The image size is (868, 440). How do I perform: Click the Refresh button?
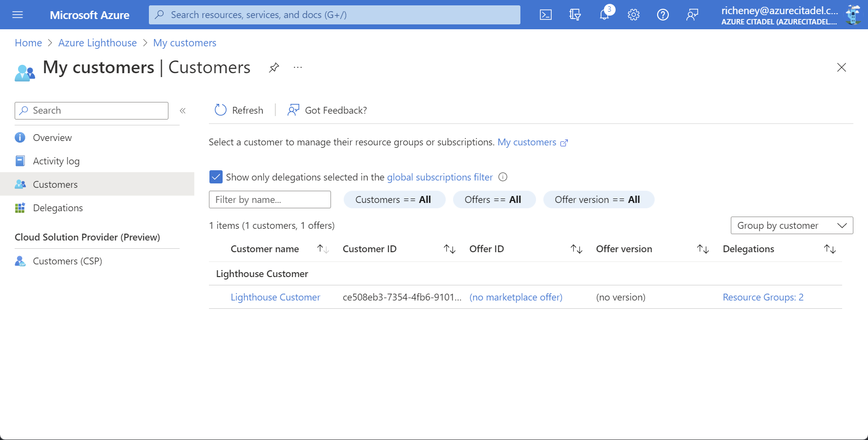click(x=239, y=110)
